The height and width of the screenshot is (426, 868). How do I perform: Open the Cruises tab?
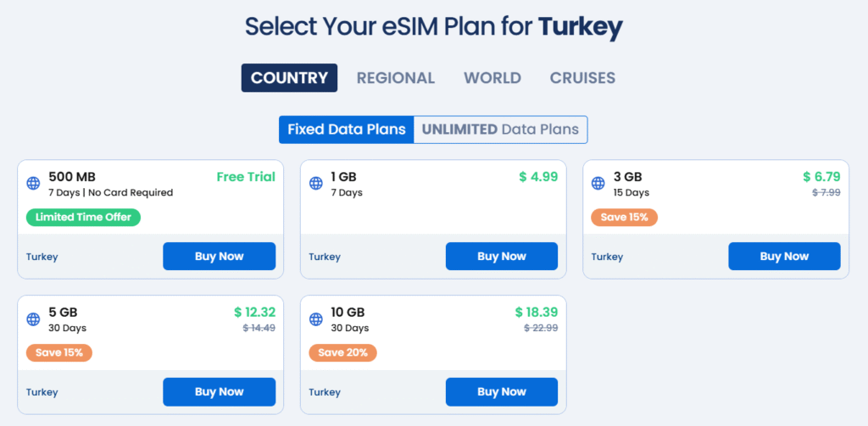(x=582, y=78)
